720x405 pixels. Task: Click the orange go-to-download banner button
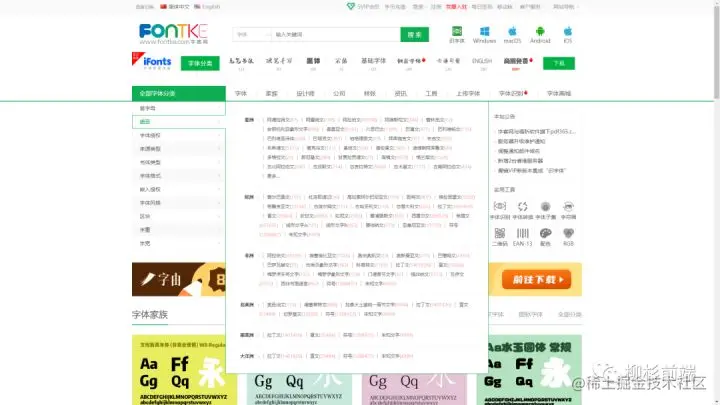coord(536,280)
